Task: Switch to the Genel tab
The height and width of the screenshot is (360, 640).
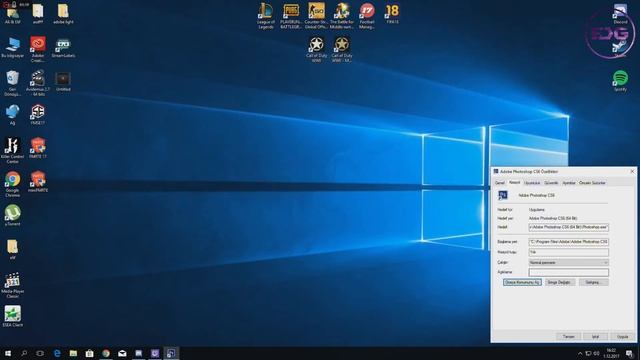Action: pyautogui.click(x=500, y=183)
